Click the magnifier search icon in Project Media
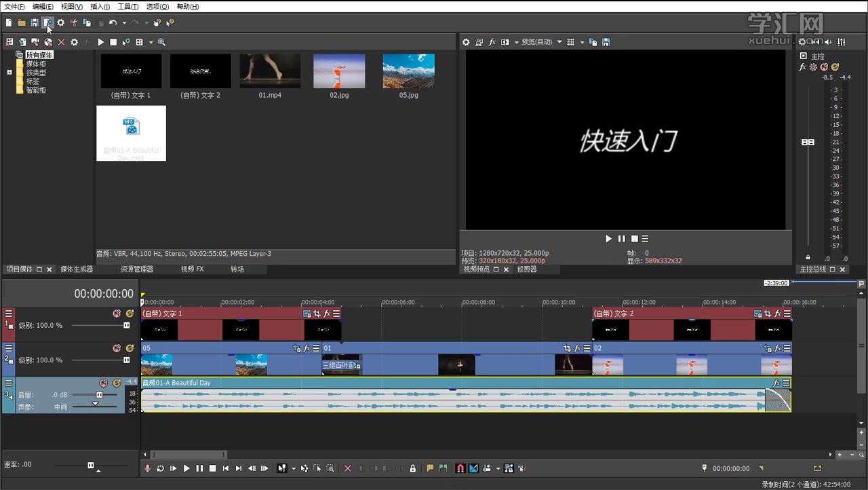The width and height of the screenshot is (868, 490). click(161, 42)
